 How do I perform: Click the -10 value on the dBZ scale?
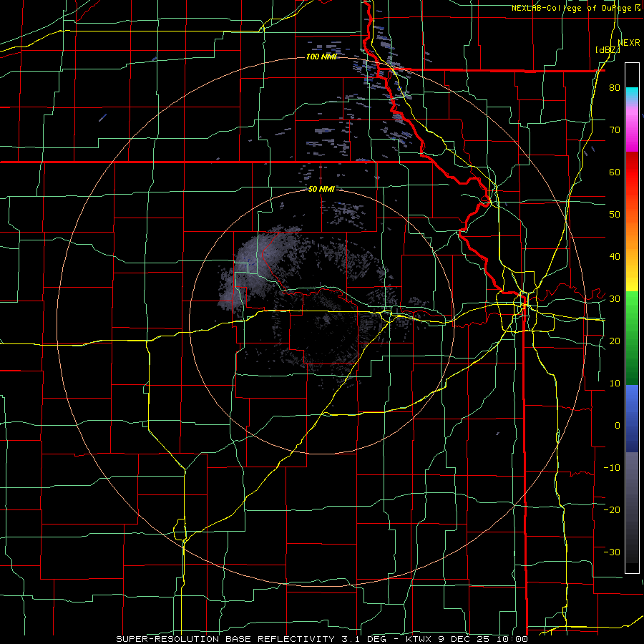pyautogui.click(x=612, y=467)
